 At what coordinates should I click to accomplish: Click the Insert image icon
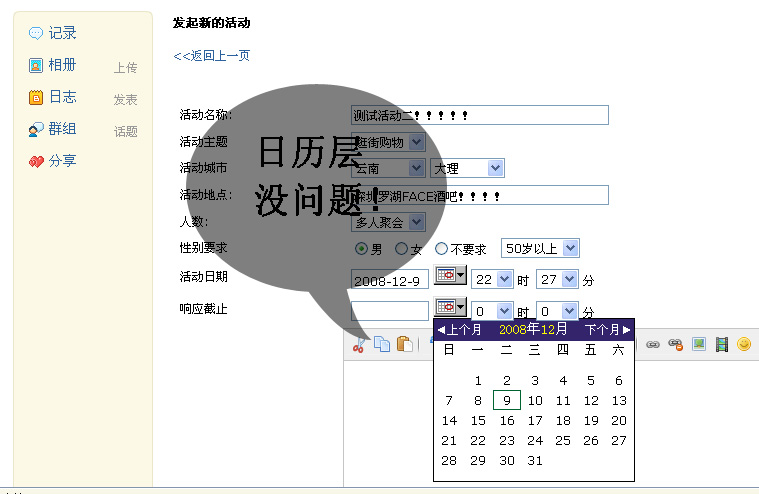click(x=698, y=344)
